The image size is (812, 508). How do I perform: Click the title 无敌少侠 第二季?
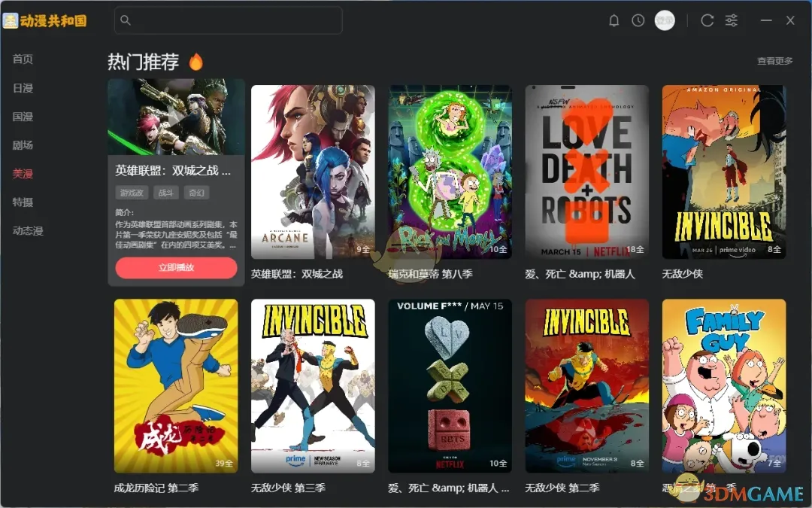point(562,488)
